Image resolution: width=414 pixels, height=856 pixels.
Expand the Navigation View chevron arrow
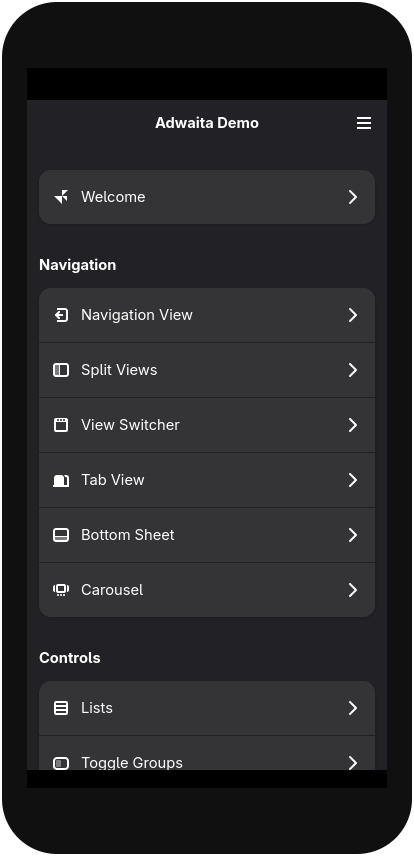pyautogui.click(x=353, y=315)
